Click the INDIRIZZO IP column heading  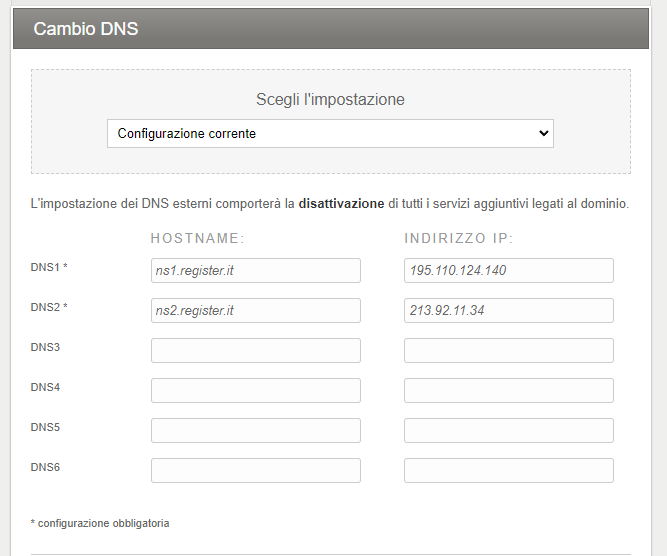(x=458, y=239)
